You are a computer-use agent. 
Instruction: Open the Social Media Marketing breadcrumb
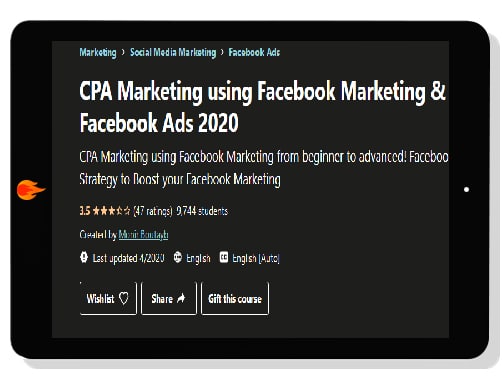[173, 52]
